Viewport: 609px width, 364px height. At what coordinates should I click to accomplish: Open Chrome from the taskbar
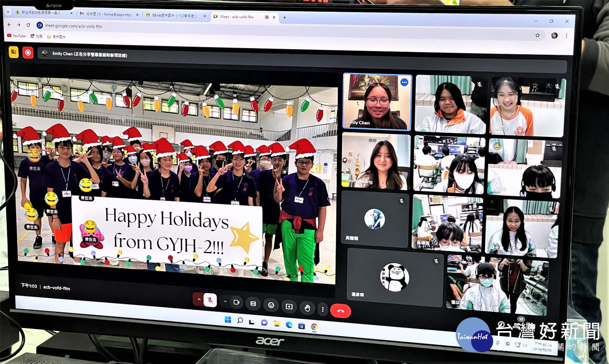click(315, 326)
